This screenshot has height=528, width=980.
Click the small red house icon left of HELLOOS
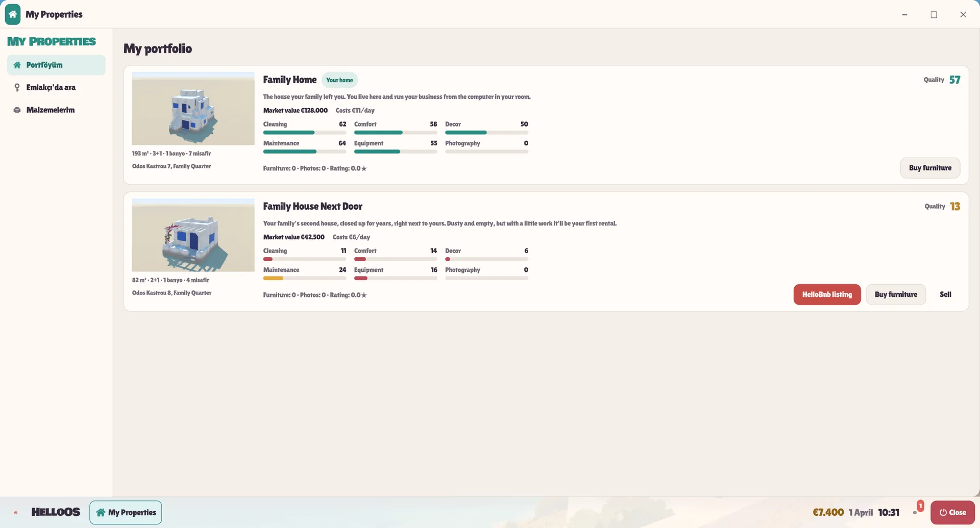(16, 512)
